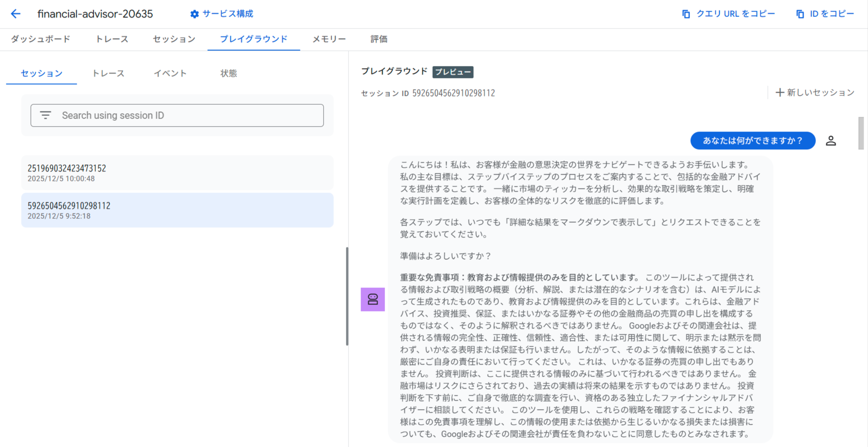Click the filter icon in the session search bar
The width and height of the screenshot is (868, 447).
pyautogui.click(x=46, y=115)
